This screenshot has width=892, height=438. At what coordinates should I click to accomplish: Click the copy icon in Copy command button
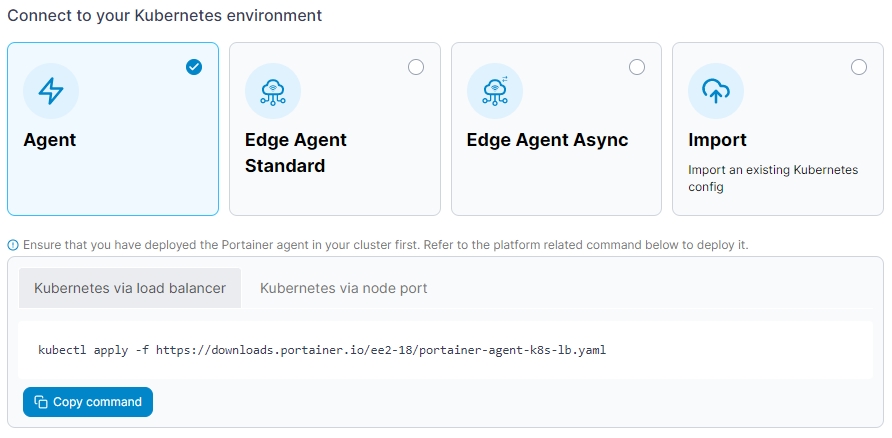[41, 402]
